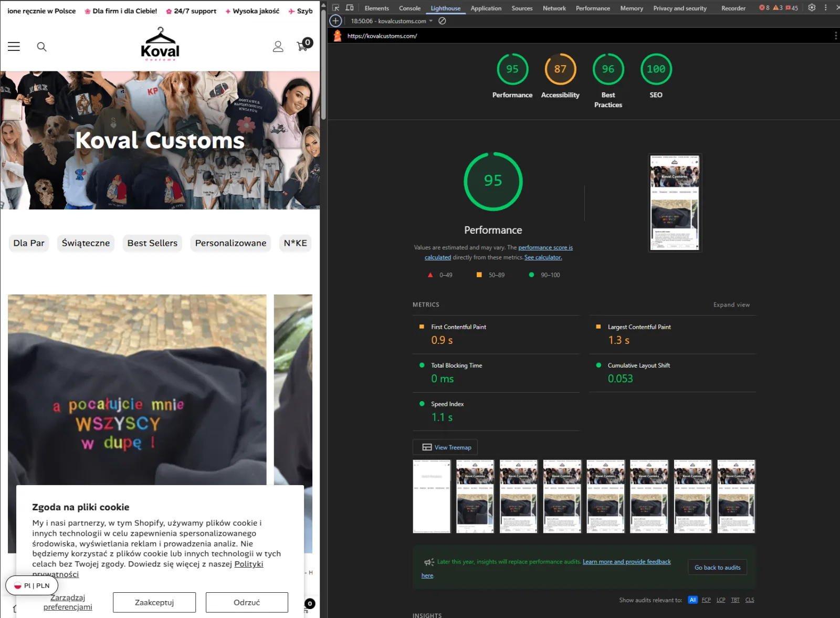The height and width of the screenshot is (618, 840).
Task: Open the Sources tab
Action: [x=522, y=8]
